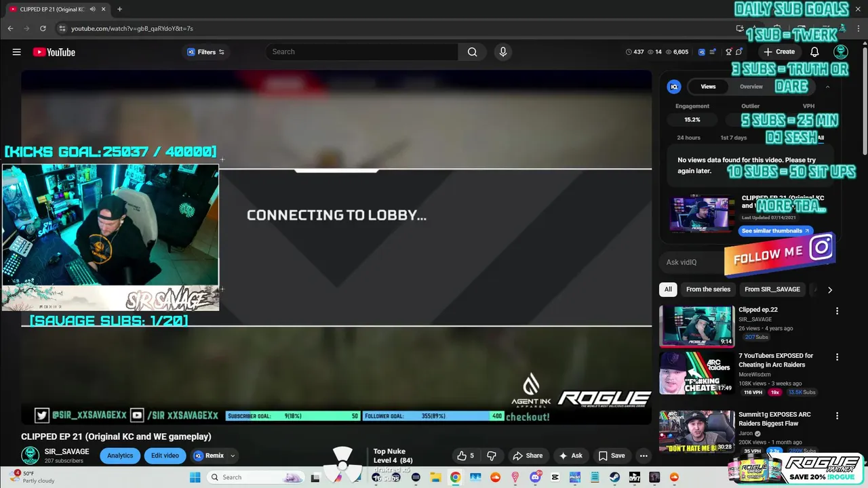
Task: Click the 15.2% Engagement value
Action: click(692, 120)
